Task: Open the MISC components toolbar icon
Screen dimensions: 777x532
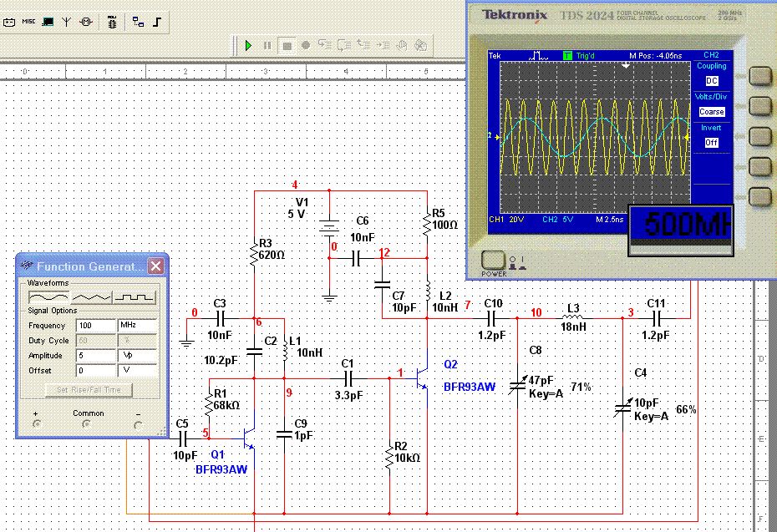Action: (28, 22)
